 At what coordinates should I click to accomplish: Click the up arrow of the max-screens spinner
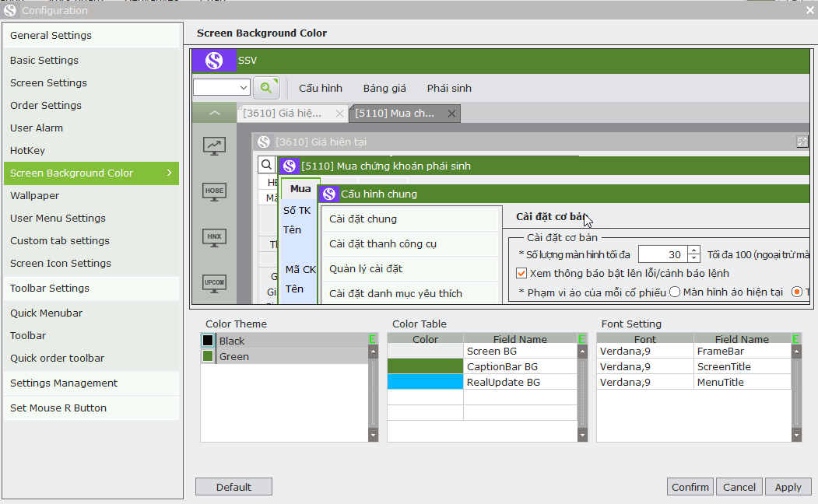(x=693, y=250)
